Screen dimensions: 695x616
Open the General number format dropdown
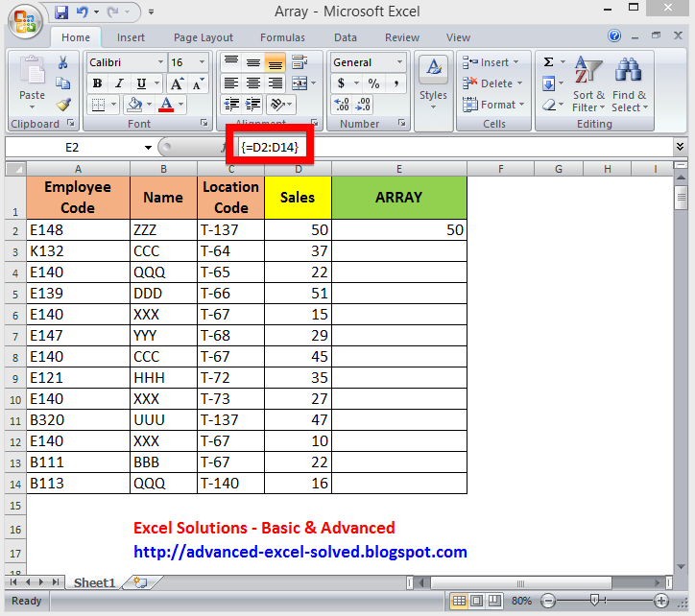tap(399, 62)
